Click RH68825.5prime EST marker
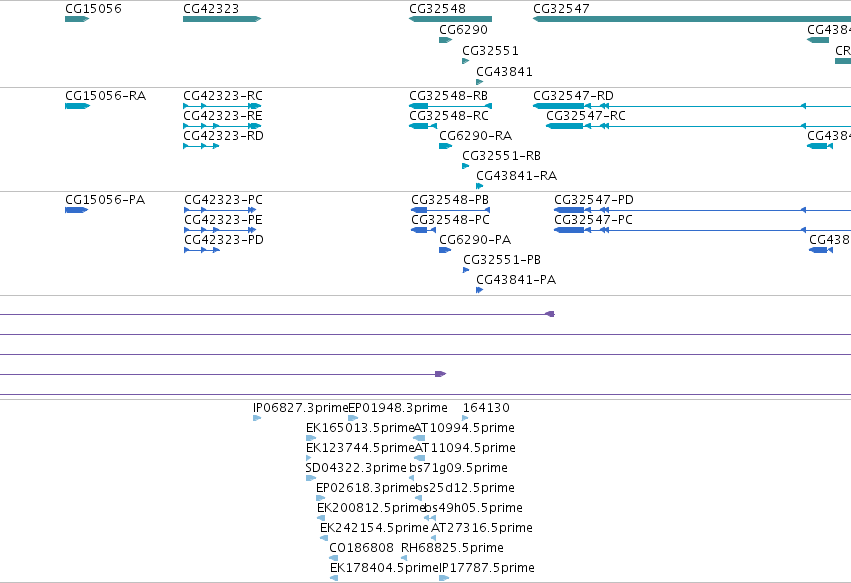The height and width of the screenshot is (583, 851). pyautogui.click(x=404, y=559)
